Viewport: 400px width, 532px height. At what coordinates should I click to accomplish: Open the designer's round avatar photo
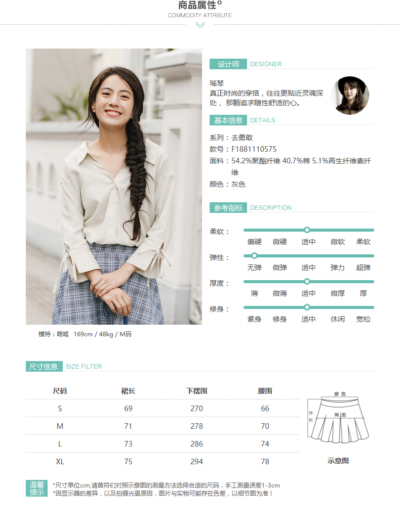[x=350, y=96]
